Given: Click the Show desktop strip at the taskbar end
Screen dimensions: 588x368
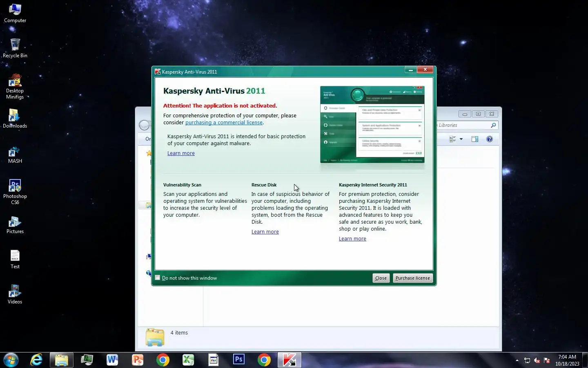Looking at the screenshot, I should (585, 360).
